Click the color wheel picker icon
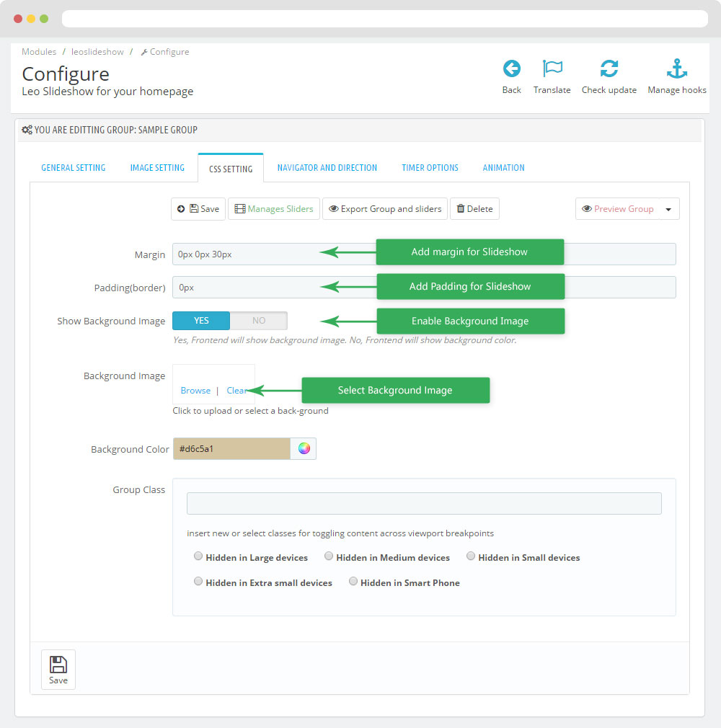 (304, 448)
